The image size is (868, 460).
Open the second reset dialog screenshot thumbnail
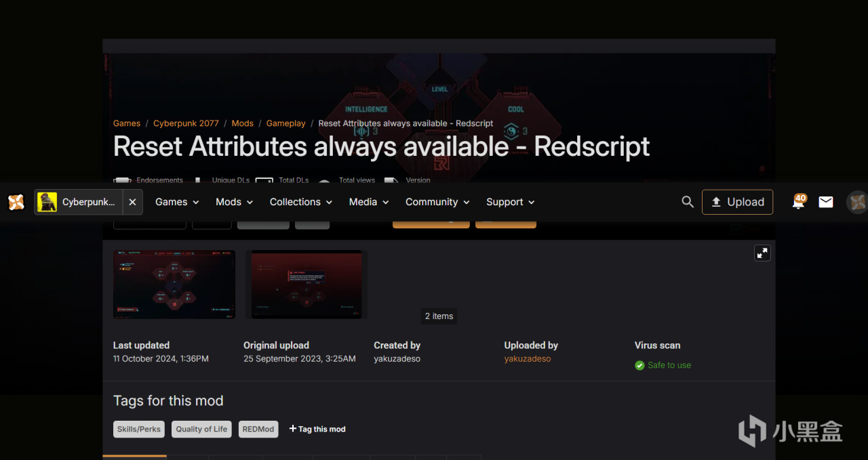pos(307,285)
